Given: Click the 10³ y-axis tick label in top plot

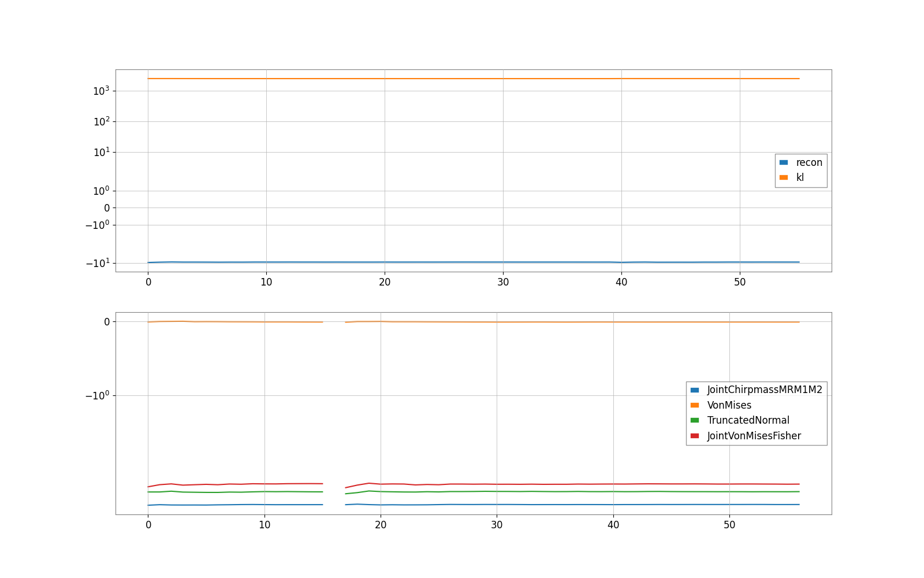Looking at the screenshot, I should [x=101, y=91].
